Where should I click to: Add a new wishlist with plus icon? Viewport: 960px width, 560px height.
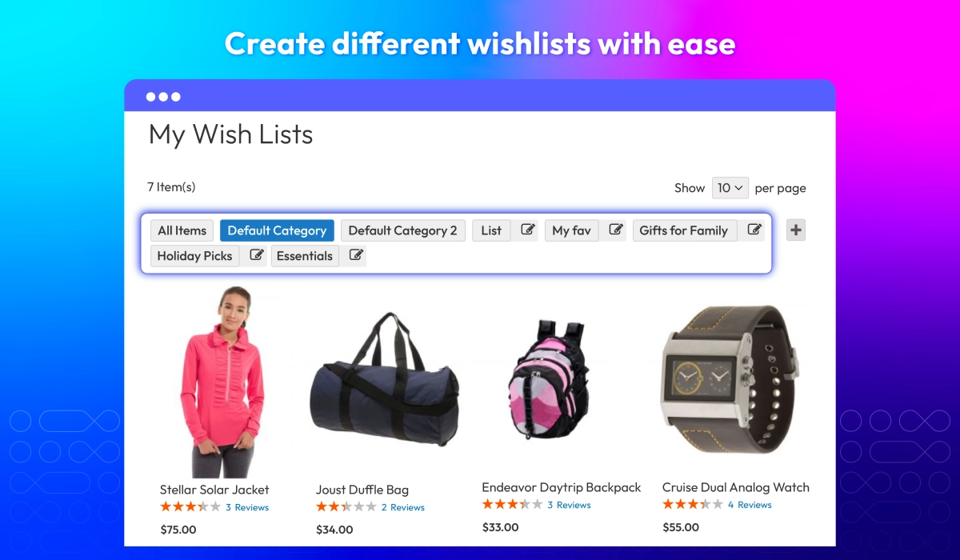point(796,230)
